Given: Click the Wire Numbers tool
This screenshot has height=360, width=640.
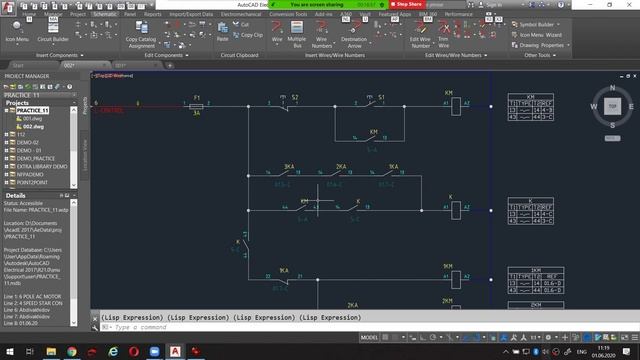Looking at the screenshot, I should (x=322, y=34).
